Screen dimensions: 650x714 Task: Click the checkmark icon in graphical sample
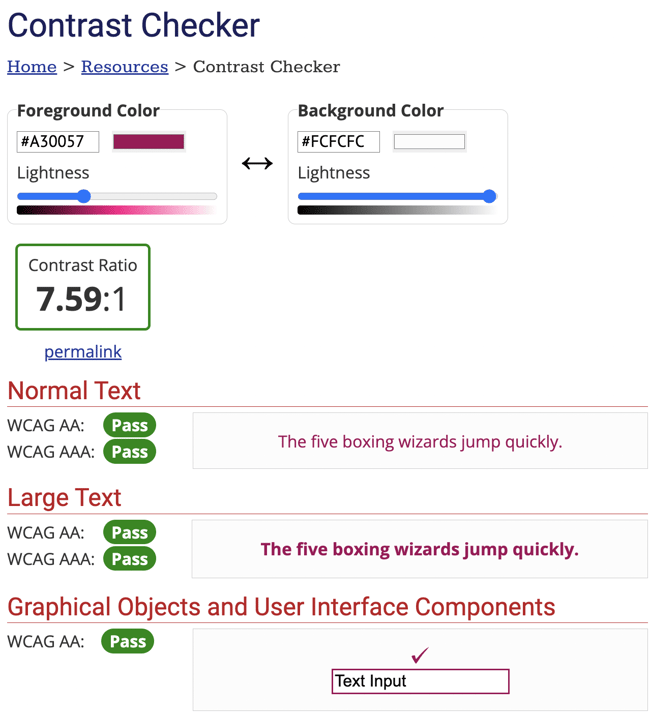(420, 655)
